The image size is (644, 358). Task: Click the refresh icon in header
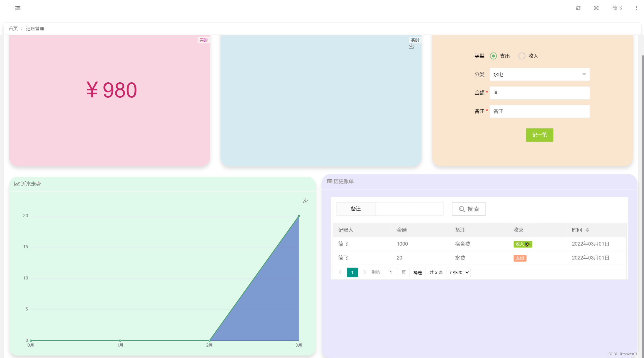(x=578, y=8)
